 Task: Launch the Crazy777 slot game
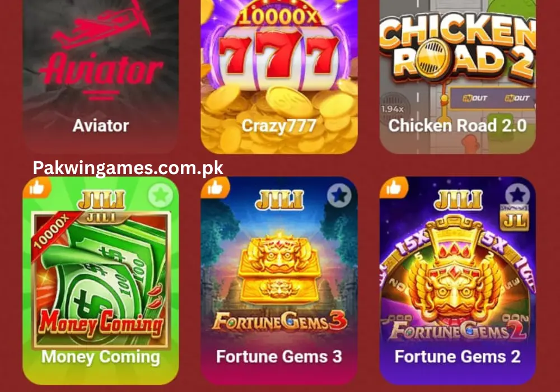tap(279, 77)
